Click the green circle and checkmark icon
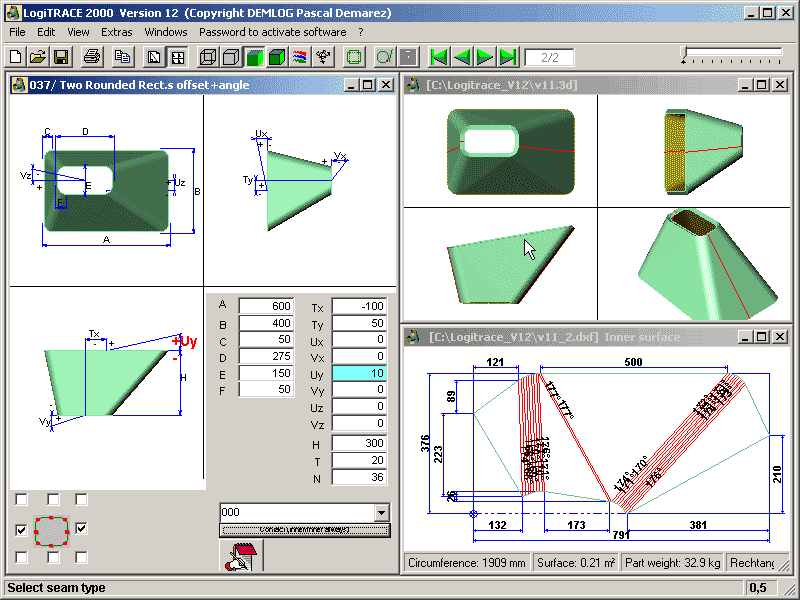This screenshot has width=800, height=600. tap(385, 57)
